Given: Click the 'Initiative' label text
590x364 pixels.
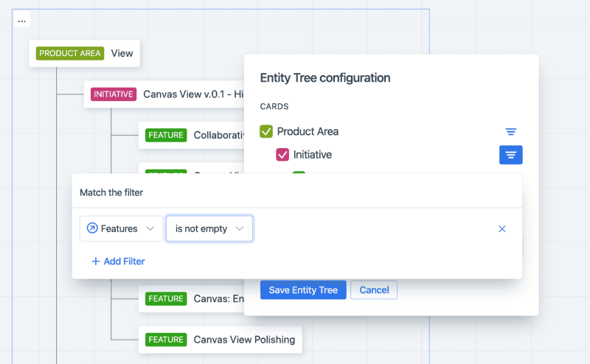Looking at the screenshot, I should [x=313, y=155].
